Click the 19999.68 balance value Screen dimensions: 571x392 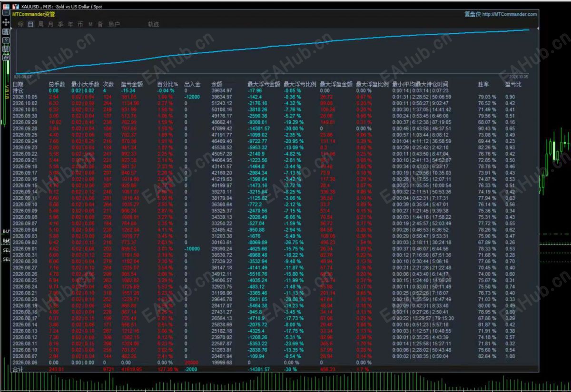[x=222, y=362]
